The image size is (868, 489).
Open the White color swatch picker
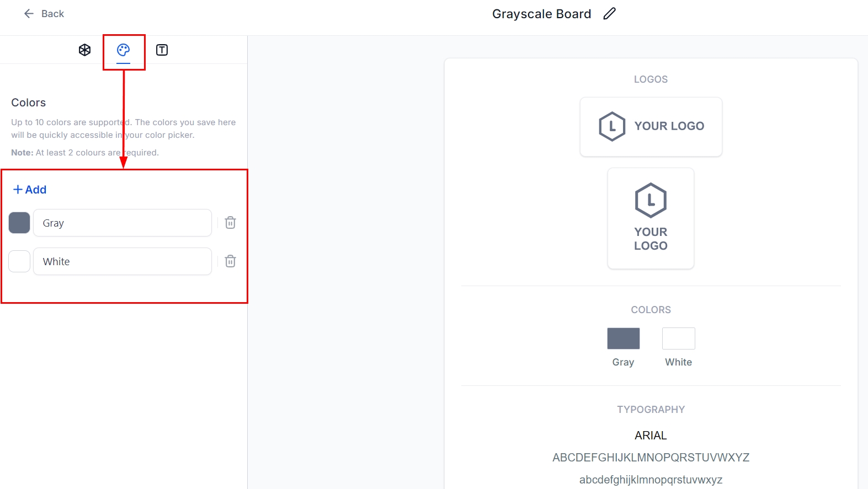(19, 261)
